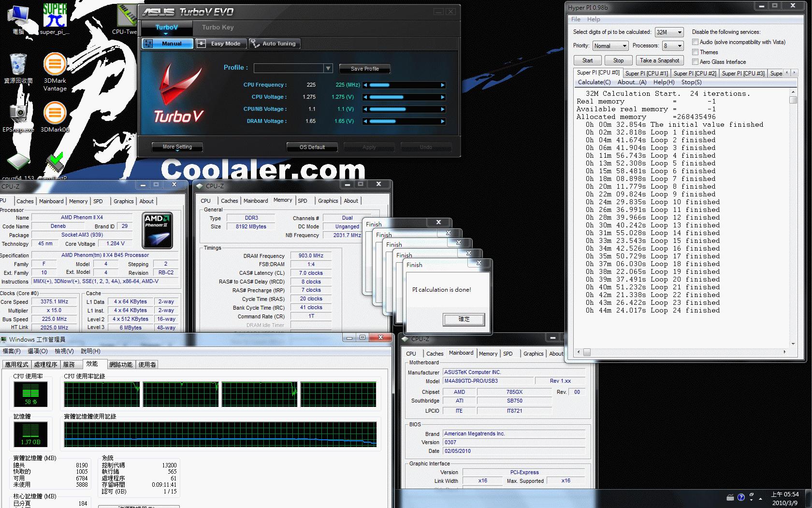The image size is (812, 508).
Task: Increase DRAM Voltage with right arrow
Action: click(442, 121)
